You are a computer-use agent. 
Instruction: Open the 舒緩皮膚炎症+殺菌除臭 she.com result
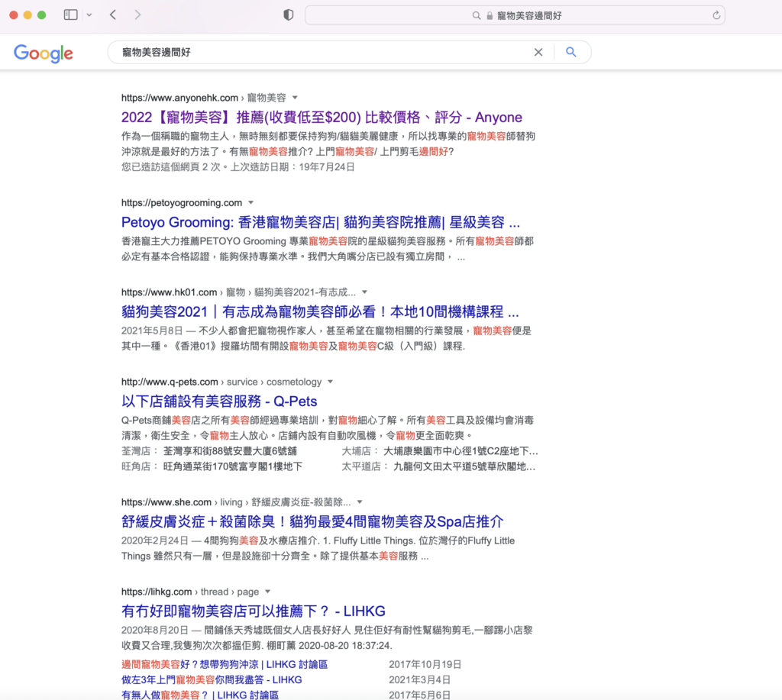[312, 522]
